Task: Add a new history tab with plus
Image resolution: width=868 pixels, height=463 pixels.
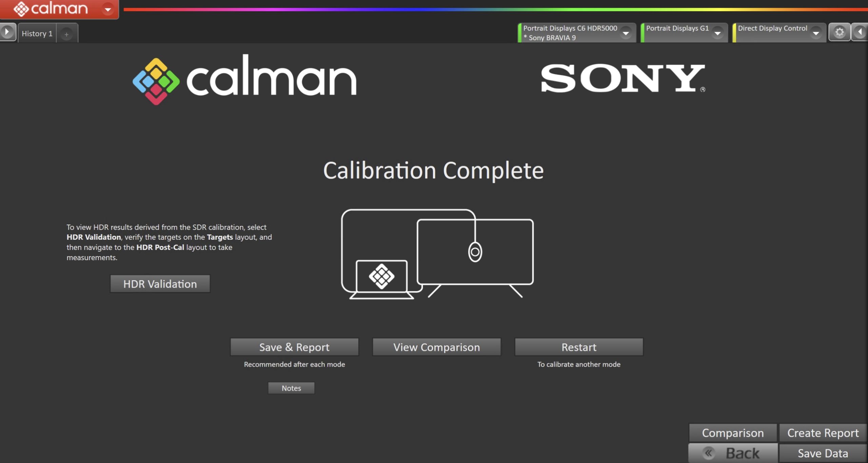Action: click(66, 34)
